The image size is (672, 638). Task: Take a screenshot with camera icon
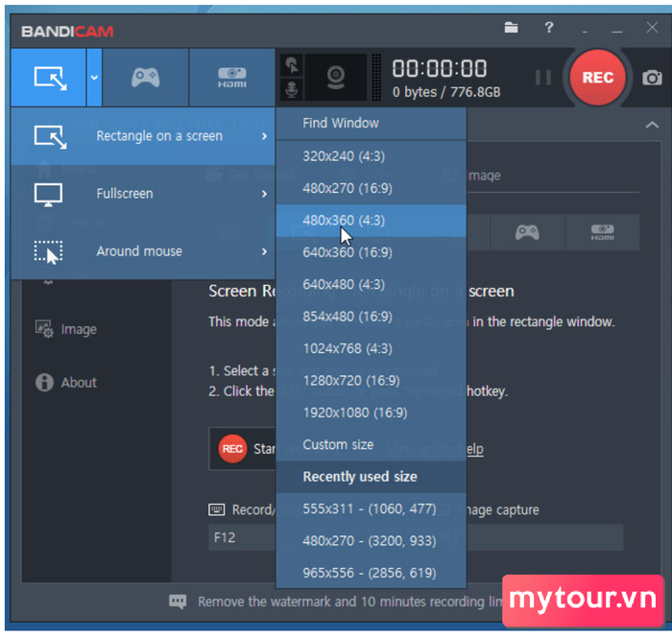coord(652,78)
